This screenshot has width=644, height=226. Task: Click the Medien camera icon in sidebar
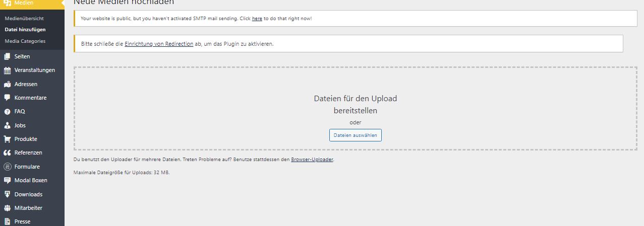pos(8,3)
